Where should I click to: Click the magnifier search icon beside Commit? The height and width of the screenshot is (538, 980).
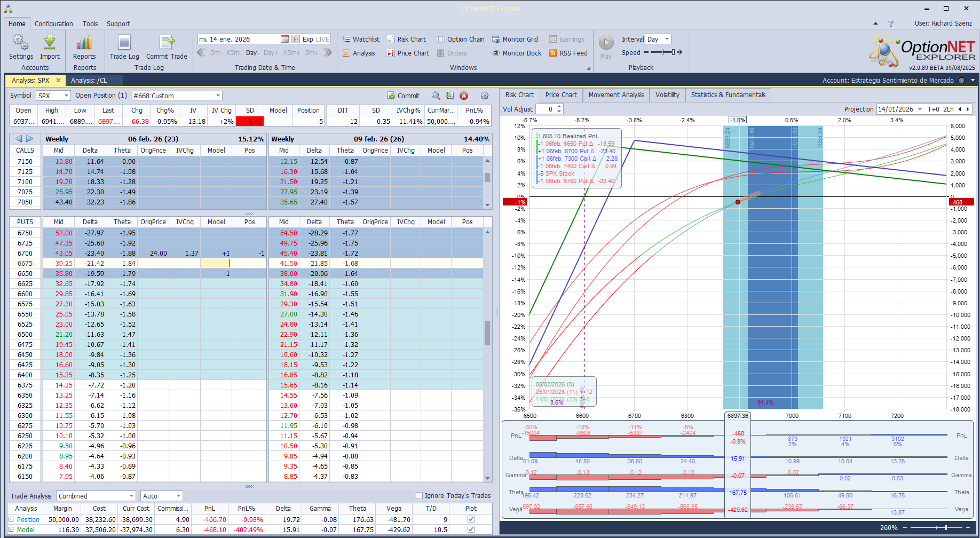(436, 96)
